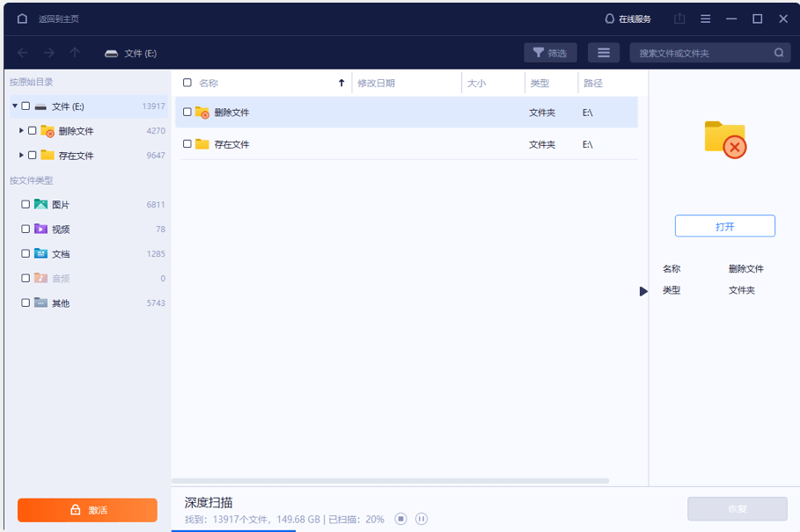The height and width of the screenshot is (532, 800).
Task: Collapse the 文件 (E:) tree node
Action: (x=15, y=106)
